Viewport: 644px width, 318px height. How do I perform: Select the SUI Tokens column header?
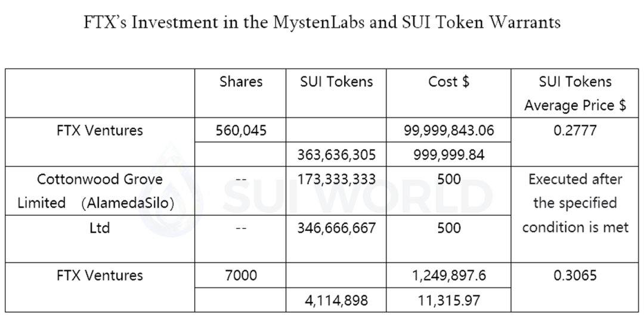[336, 82]
